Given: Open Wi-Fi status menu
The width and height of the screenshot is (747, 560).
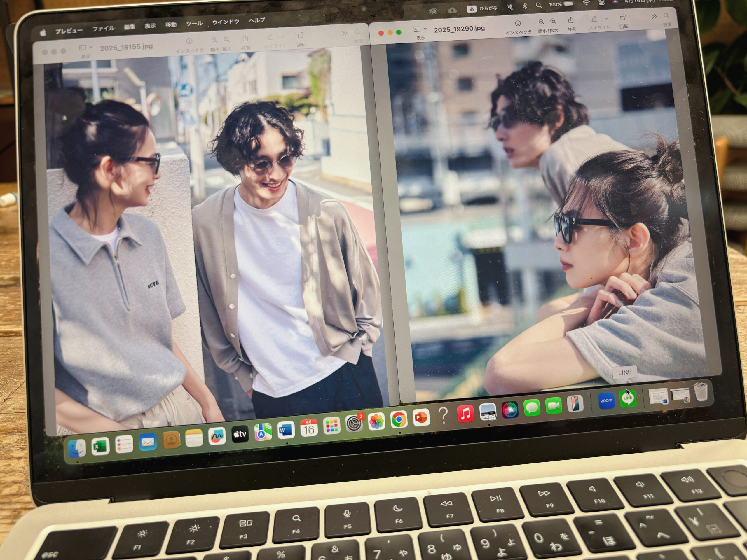Looking at the screenshot, I should point(586,3).
